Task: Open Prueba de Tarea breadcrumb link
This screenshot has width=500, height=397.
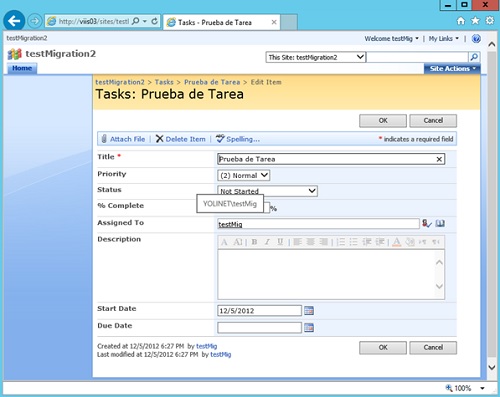Action: pyautogui.click(x=212, y=82)
